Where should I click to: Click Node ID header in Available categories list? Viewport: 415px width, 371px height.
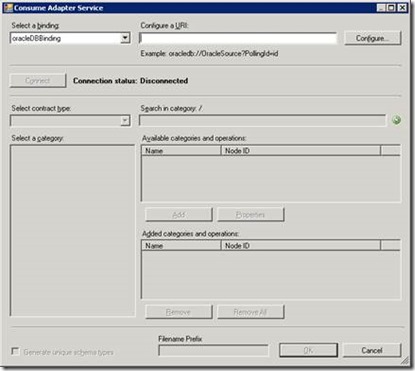(x=300, y=151)
